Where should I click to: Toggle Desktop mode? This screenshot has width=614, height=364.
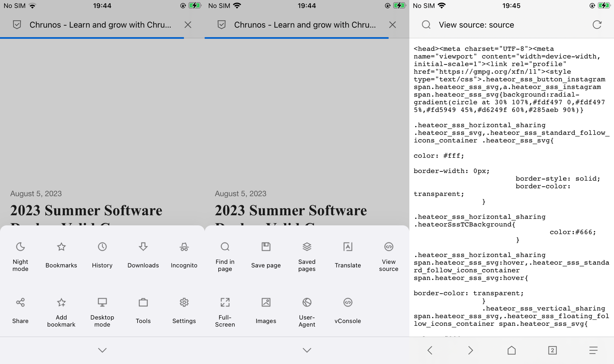pos(102,310)
